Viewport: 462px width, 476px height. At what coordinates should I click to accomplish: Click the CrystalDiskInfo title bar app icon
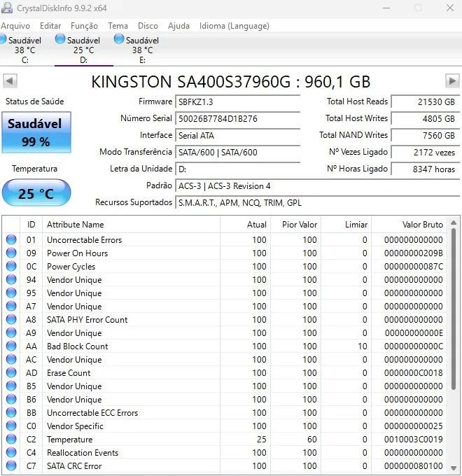coord(7,8)
